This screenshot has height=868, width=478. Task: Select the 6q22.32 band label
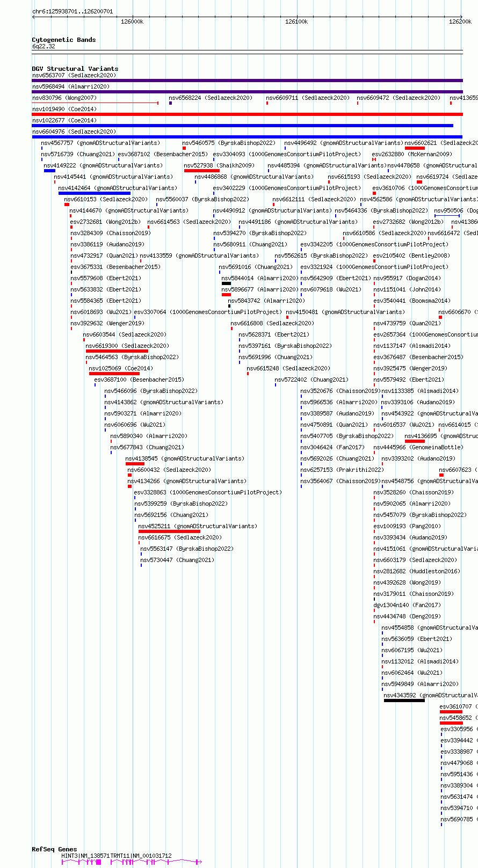point(44,47)
